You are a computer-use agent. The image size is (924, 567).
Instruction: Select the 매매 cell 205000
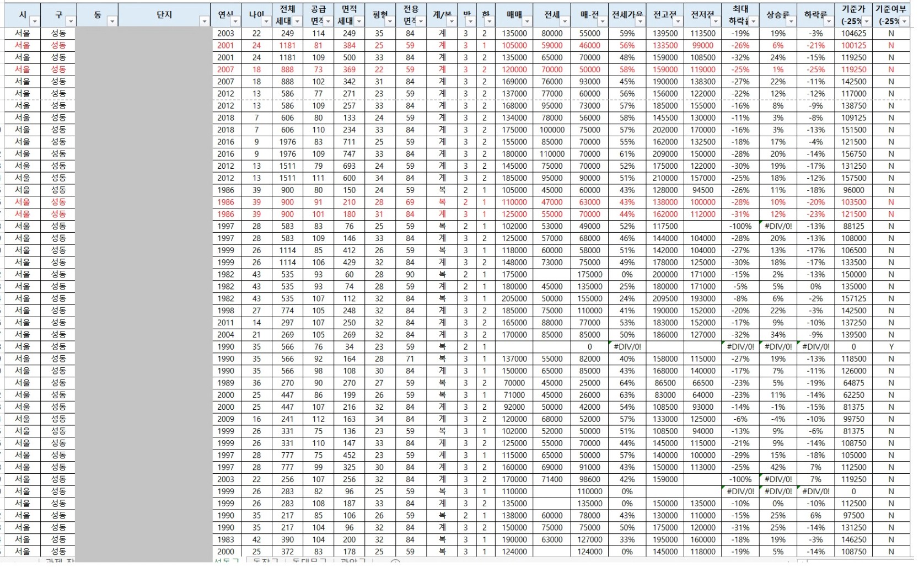[514, 298]
